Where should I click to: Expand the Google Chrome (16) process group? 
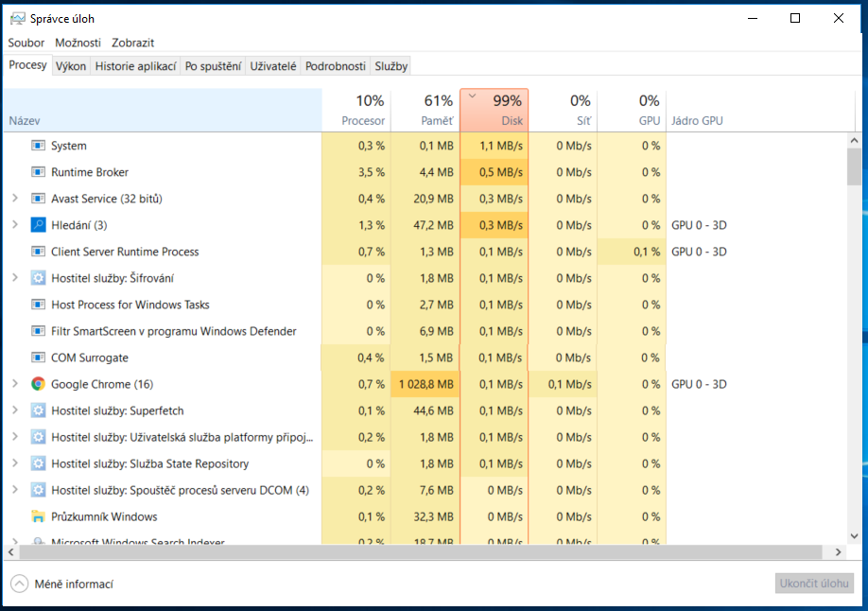[x=14, y=384]
